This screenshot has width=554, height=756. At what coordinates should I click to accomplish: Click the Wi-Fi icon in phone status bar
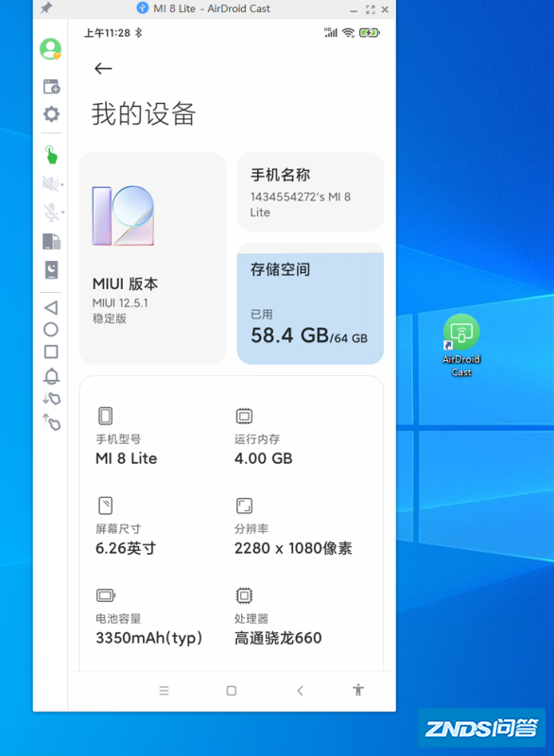pos(348,33)
